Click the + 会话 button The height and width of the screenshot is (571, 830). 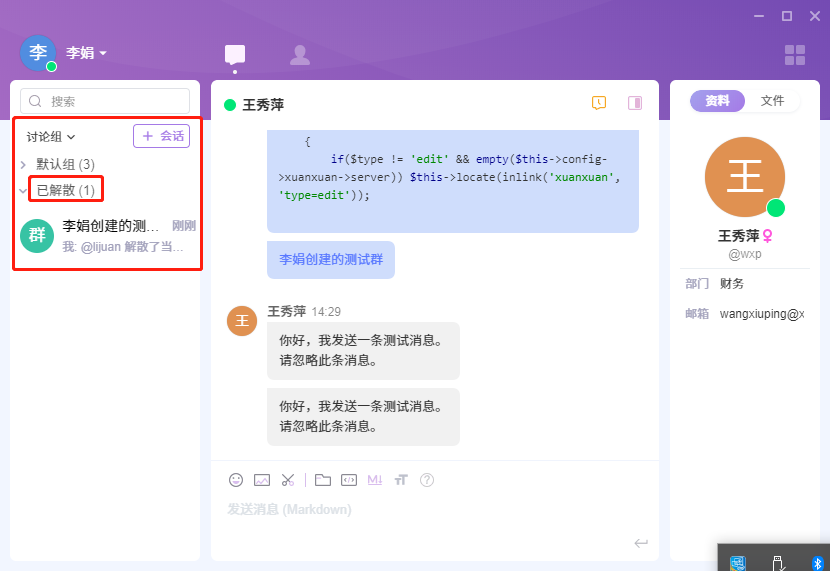tap(162, 136)
